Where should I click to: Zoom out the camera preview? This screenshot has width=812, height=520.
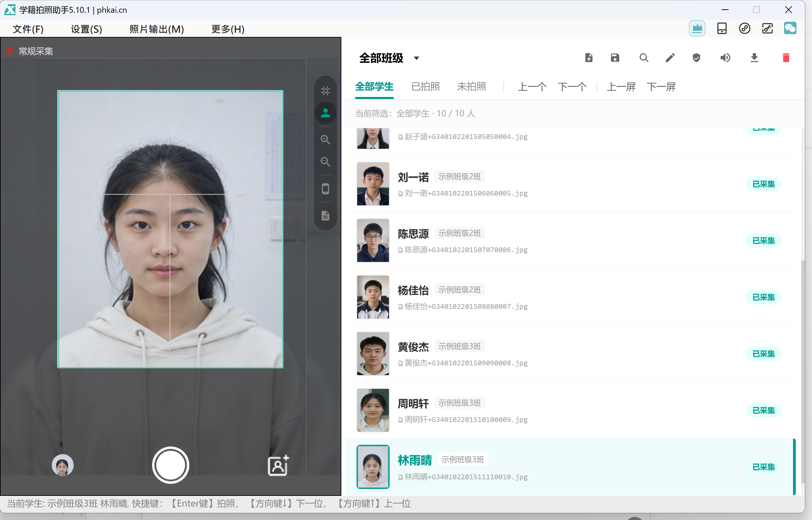[x=325, y=162]
